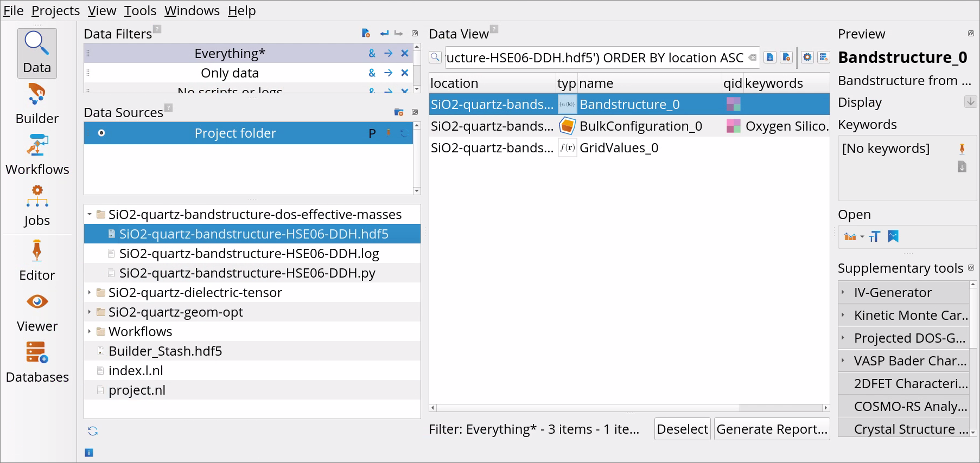The image size is (980, 463).
Task: Open the Databases panel
Action: pos(37,362)
